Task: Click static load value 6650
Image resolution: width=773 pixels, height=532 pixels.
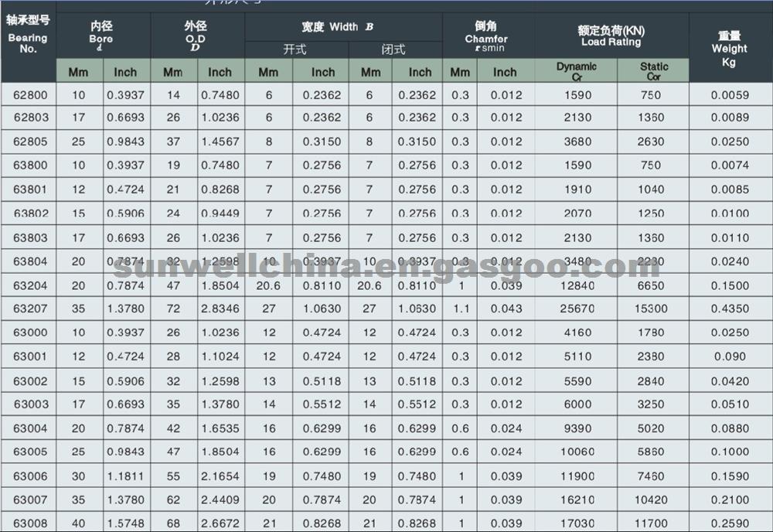Action: click(x=651, y=285)
